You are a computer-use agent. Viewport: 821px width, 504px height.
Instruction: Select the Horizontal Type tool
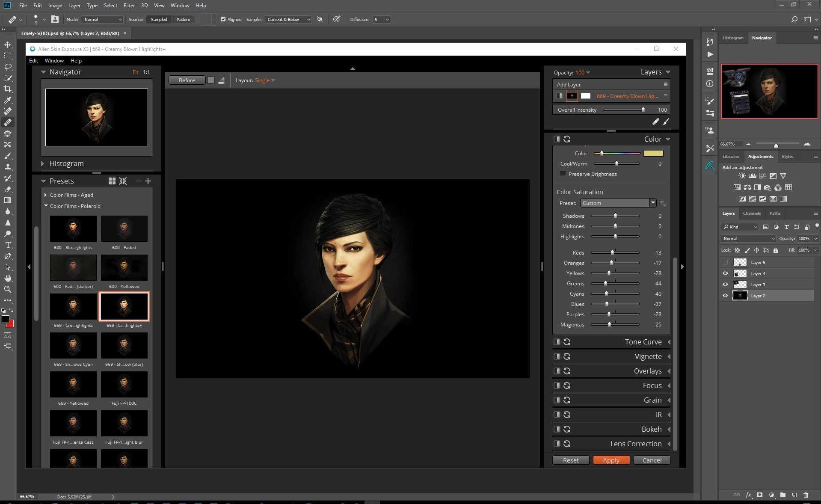(x=8, y=245)
